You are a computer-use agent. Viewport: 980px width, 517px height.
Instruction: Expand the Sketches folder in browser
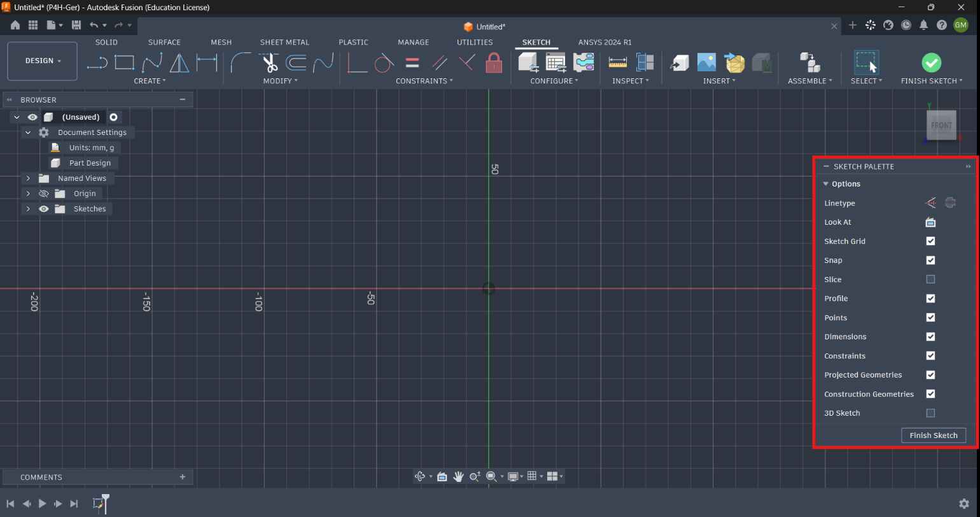[28, 209]
